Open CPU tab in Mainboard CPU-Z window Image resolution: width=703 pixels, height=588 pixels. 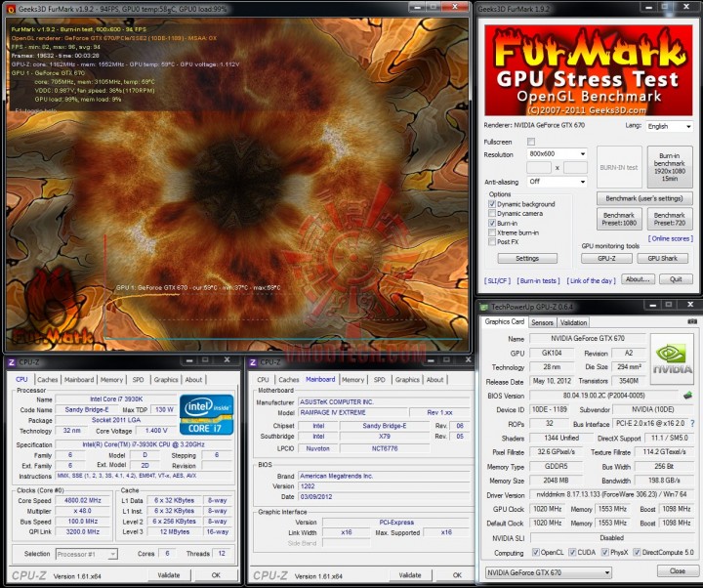[x=264, y=379]
